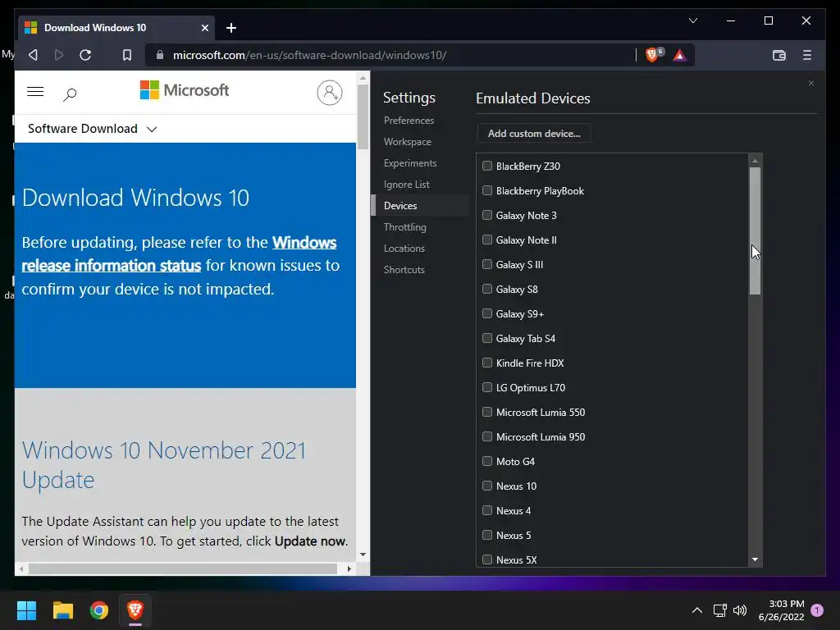
Task: Bookmark this page
Action: (127, 55)
